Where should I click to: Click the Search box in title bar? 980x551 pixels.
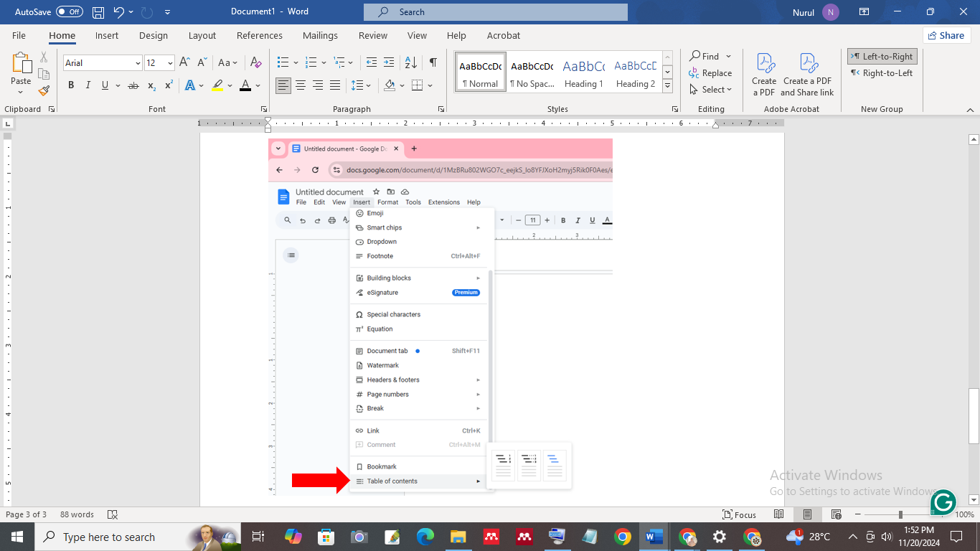(x=495, y=12)
